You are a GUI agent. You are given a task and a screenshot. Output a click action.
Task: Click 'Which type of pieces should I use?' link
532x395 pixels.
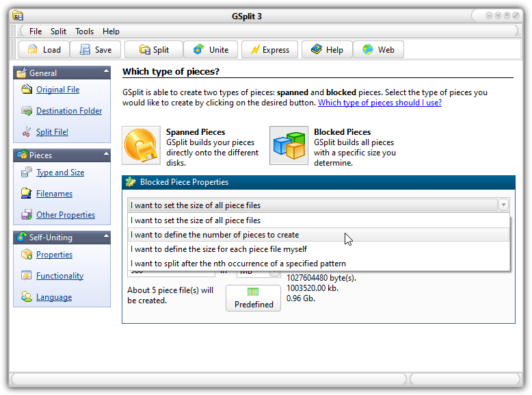tap(380, 103)
